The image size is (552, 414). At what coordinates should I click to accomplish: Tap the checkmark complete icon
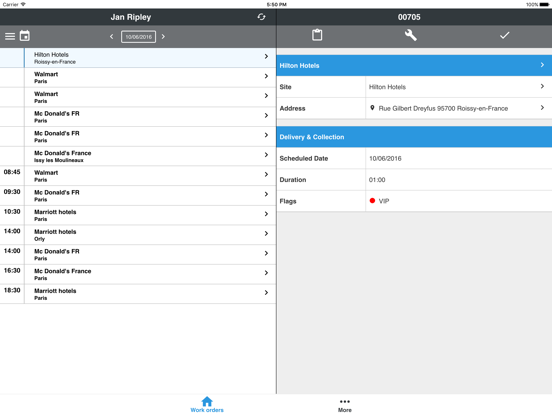(504, 35)
